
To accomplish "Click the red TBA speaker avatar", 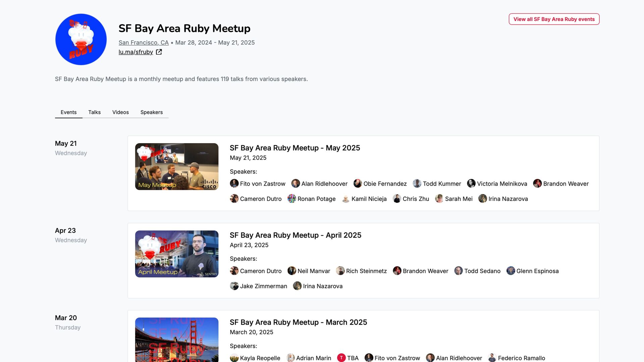I will point(341,358).
